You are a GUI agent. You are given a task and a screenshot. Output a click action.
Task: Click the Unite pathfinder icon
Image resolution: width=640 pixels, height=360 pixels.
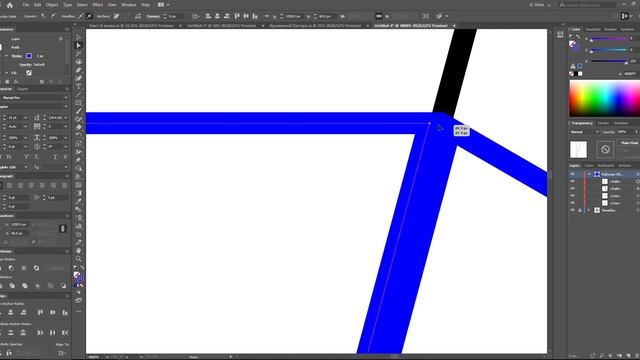click(1, 268)
